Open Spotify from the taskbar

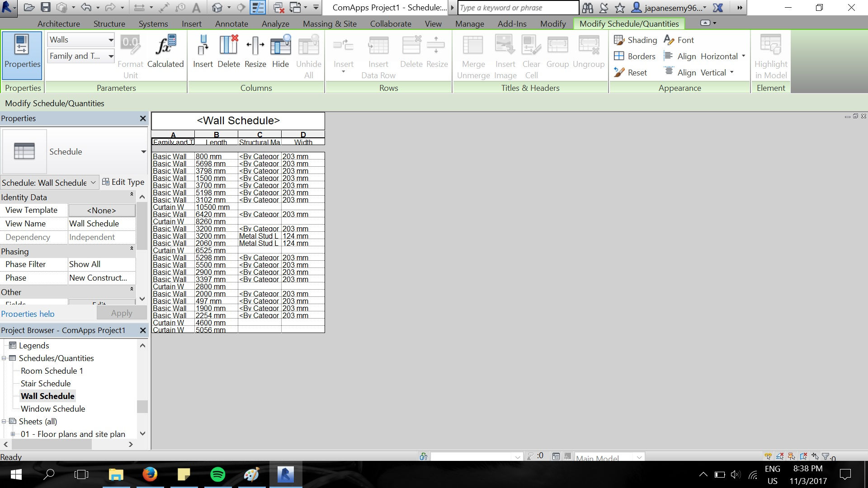coord(218,474)
